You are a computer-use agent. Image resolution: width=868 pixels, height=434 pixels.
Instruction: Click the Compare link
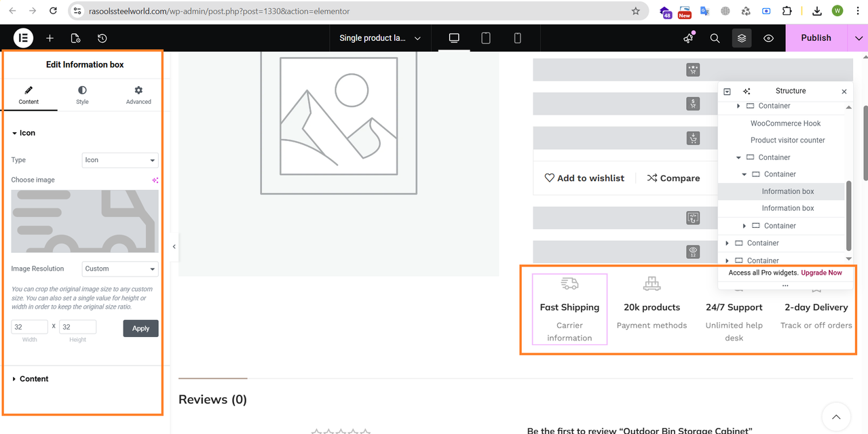pos(673,178)
